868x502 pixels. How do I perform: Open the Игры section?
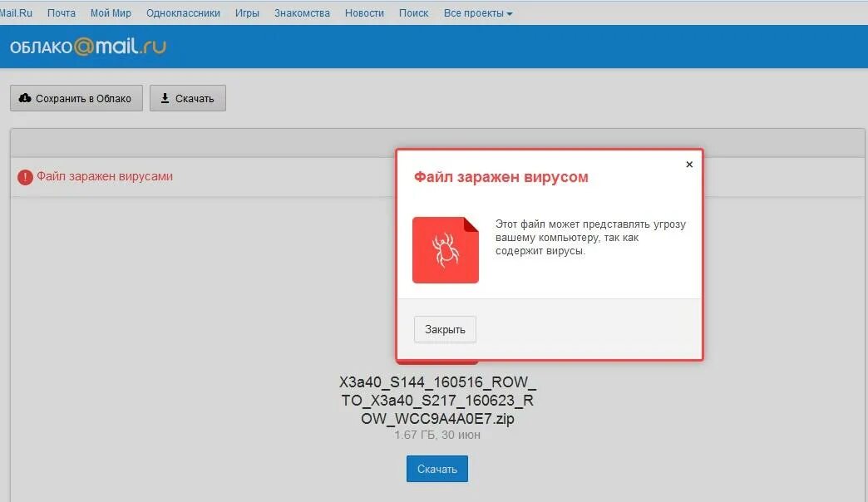247,12
